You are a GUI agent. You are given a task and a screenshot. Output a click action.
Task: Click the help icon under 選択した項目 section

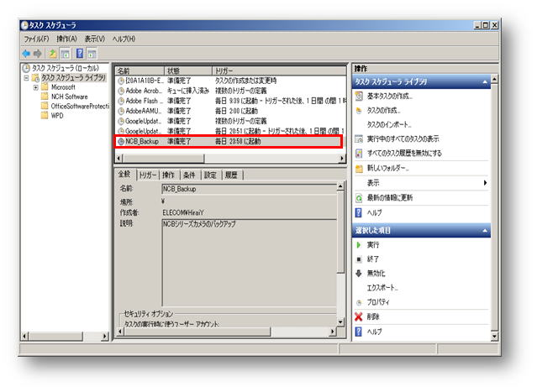click(x=359, y=332)
